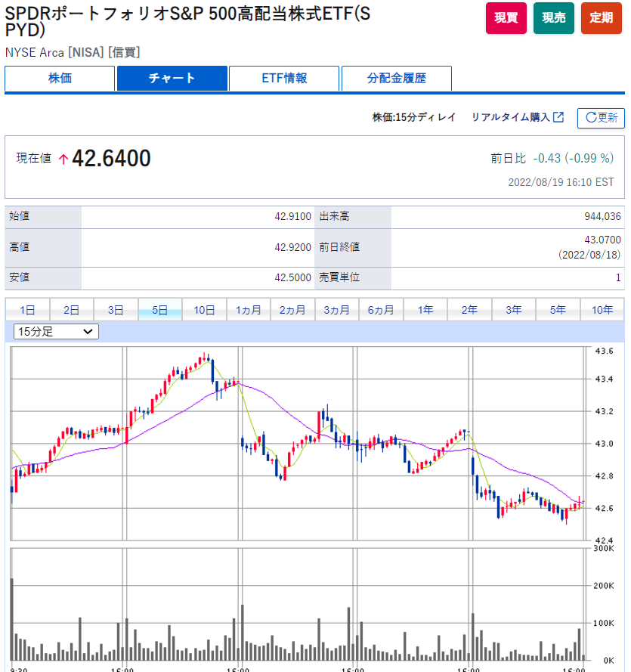Viewport: 631px width, 672px height.
Task: Click the tallest volume bar at 9:30
Action: [12, 619]
